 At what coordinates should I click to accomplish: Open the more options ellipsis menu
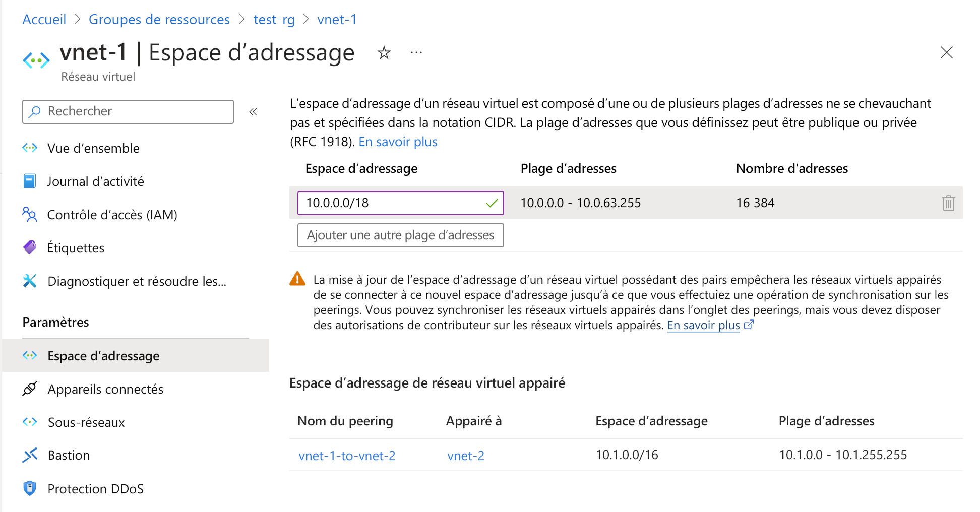416,53
